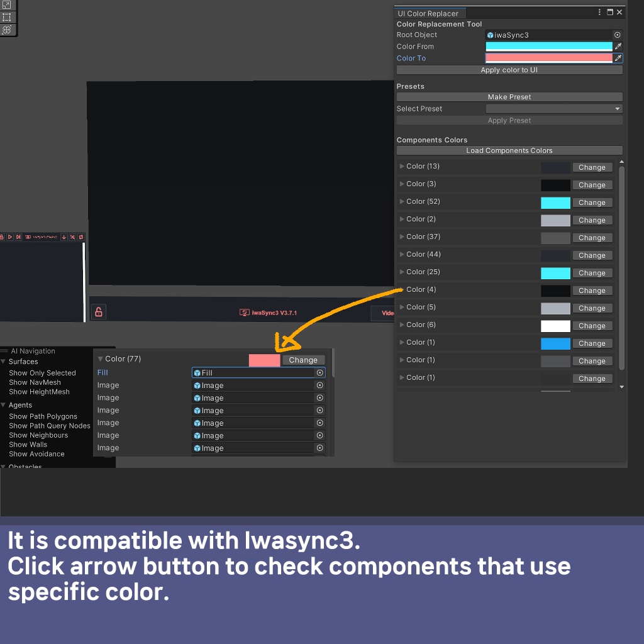Select the Color From eyedropper tool
The image size is (644, 644).
[617, 46]
